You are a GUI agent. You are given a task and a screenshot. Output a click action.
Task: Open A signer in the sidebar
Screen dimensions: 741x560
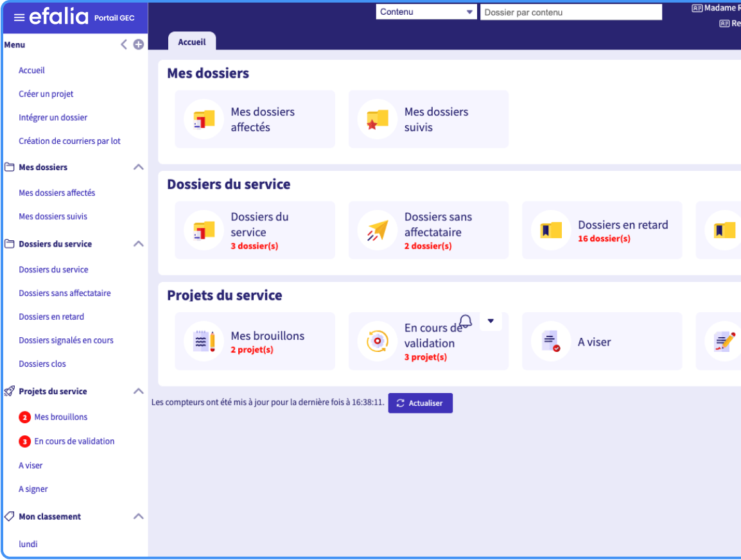pos(33,489)
